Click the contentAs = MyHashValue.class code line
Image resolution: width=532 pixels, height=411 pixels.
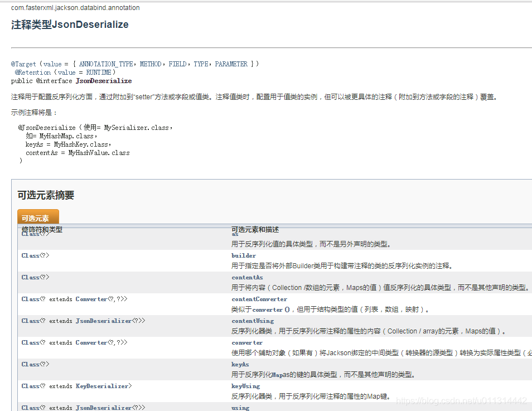click(78, 153)
